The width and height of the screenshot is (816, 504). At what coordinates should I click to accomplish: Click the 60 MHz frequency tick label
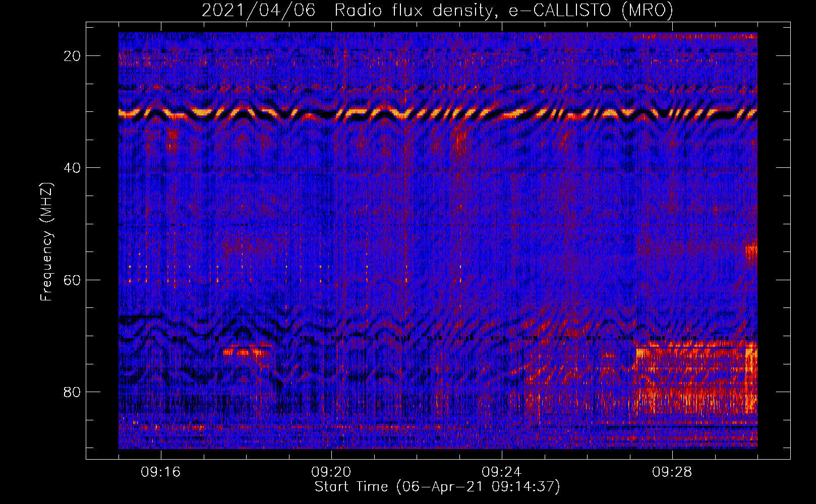tap(73, 280)
